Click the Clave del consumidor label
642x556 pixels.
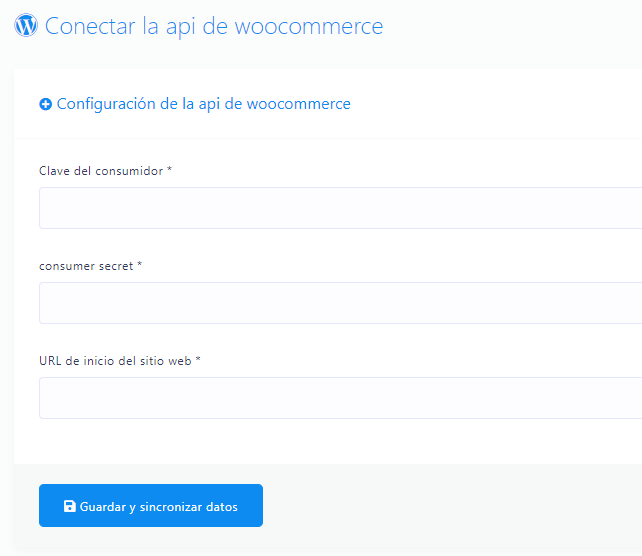(x=101, y=171)
